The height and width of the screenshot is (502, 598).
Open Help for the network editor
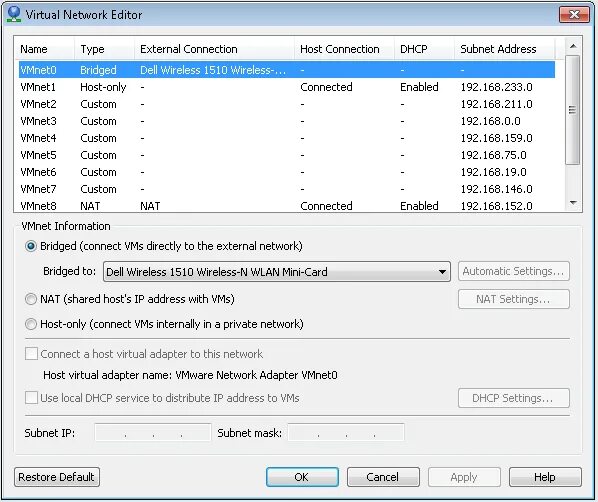(545, 477)
